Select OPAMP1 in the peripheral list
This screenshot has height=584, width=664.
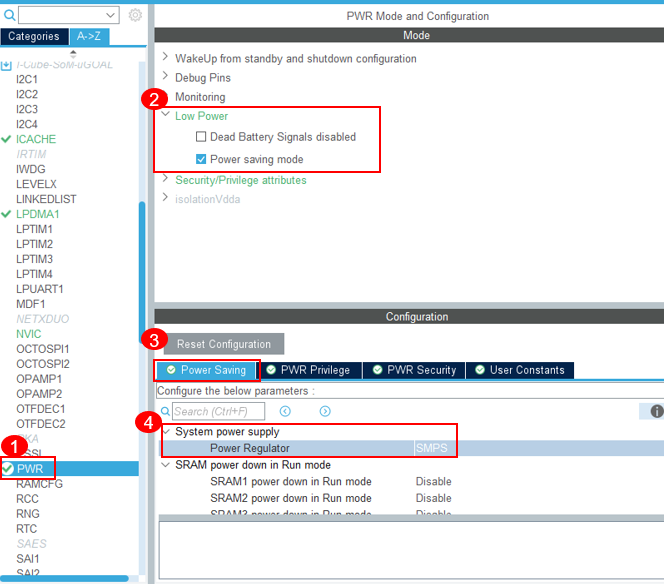(x=39, y=379)
